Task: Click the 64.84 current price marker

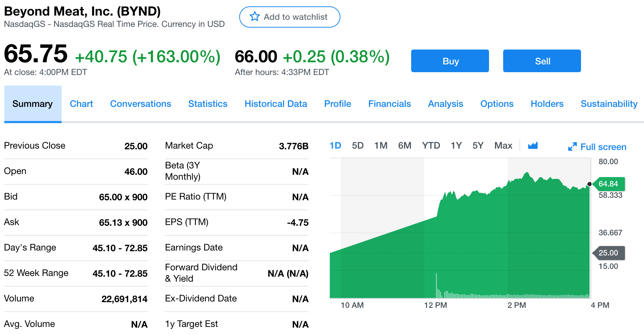Action: click(x=609, y=184)
